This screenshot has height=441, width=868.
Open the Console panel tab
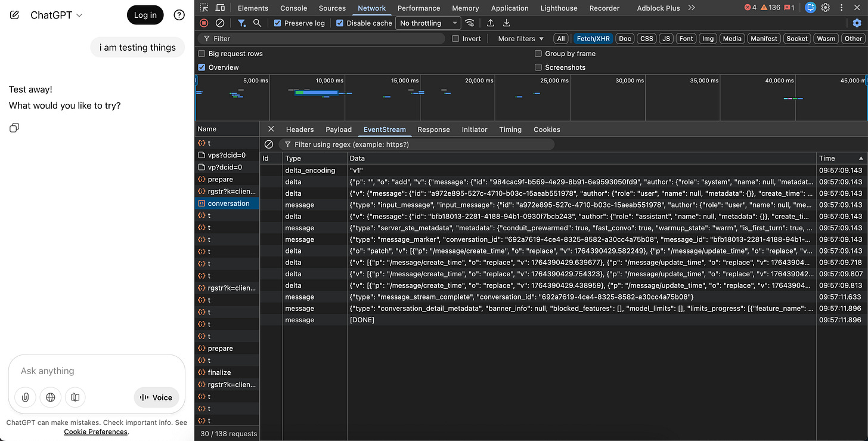coord(294,8)
